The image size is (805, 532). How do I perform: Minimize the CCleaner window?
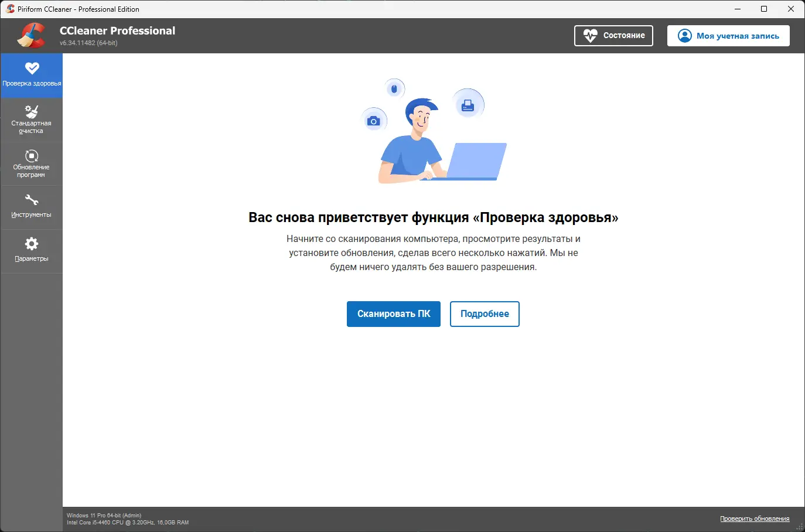pyautogui.click(x=738, y=9)
